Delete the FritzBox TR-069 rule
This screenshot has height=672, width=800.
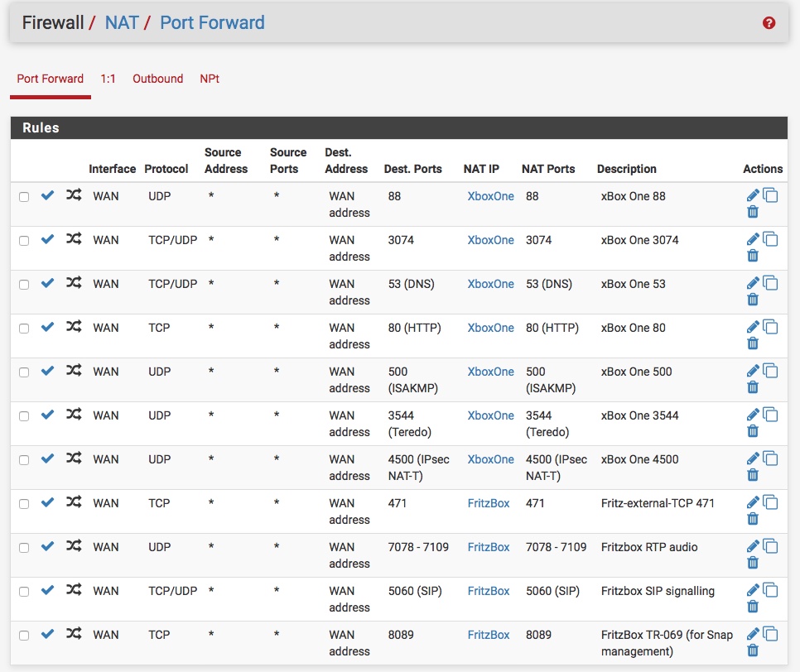(x=753, y=650)
